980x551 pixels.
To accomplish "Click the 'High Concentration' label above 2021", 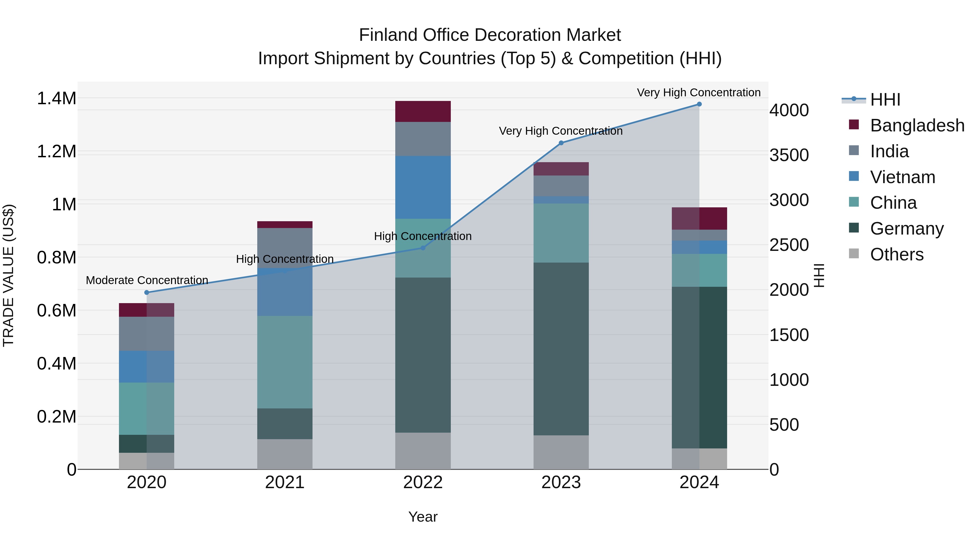I will (285, 259).
